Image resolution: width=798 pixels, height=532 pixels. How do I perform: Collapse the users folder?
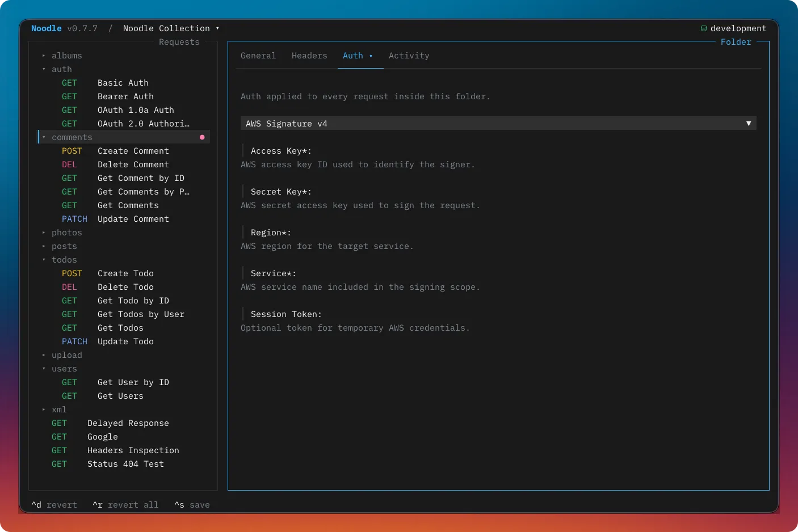(44, 369)
